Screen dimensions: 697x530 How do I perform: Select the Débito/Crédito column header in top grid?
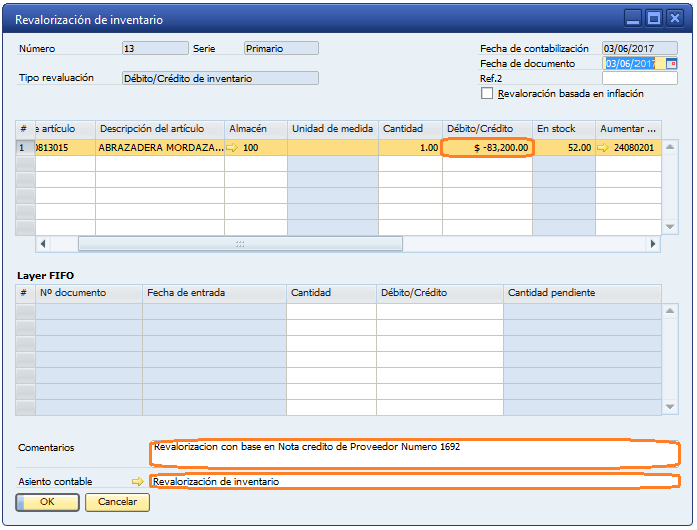click(487, 129)
